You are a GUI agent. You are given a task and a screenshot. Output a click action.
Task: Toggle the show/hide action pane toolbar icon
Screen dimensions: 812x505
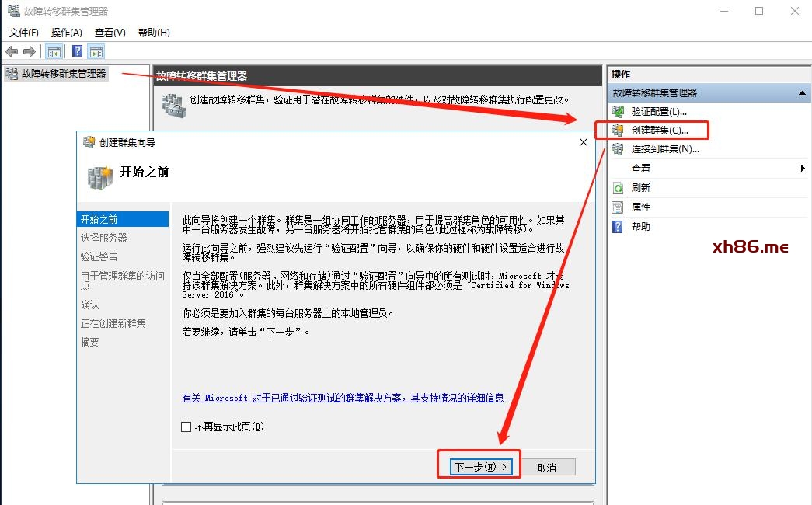pos(96,51)
